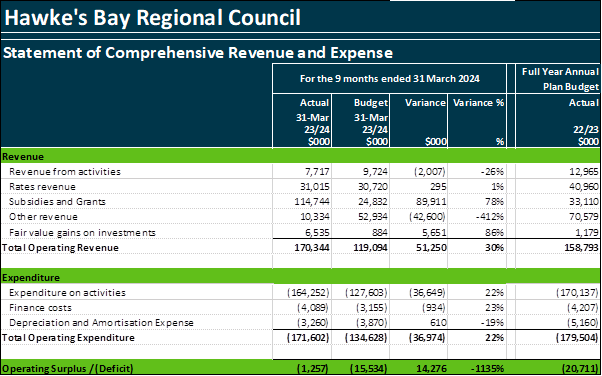Select the Revenue section header row

(301, 156)
